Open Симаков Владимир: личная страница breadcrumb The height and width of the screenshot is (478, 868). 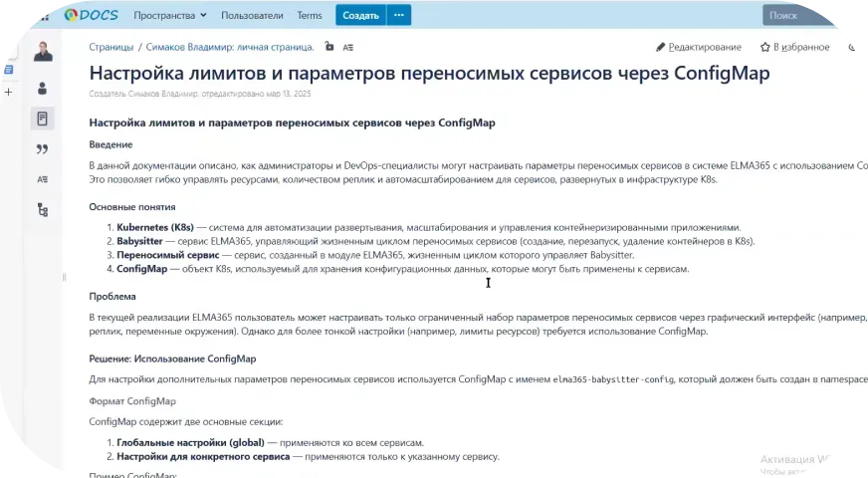[230, 47]
